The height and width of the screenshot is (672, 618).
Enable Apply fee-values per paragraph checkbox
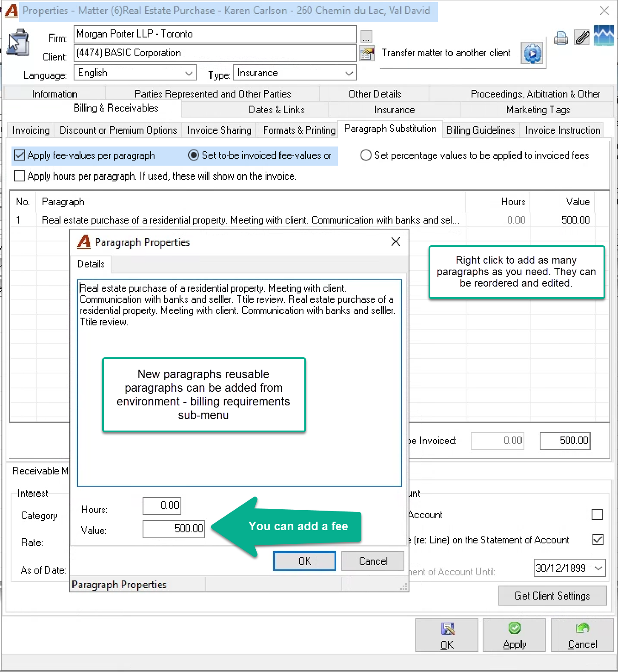20,155
